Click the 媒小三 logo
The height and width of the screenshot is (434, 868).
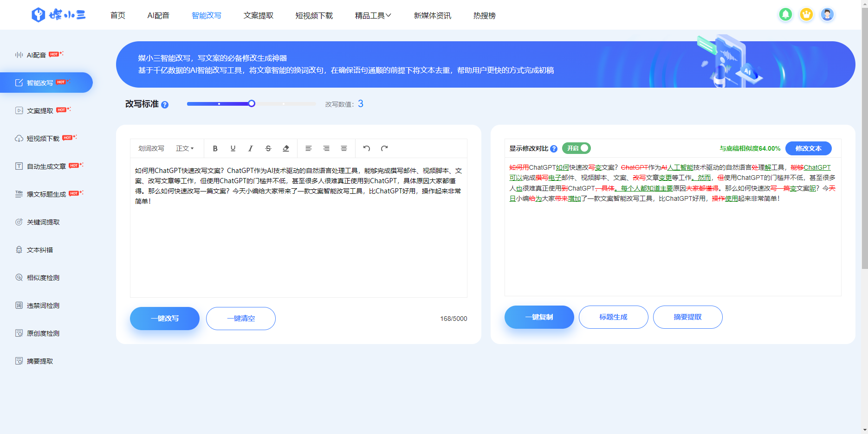tap(58, 15)
